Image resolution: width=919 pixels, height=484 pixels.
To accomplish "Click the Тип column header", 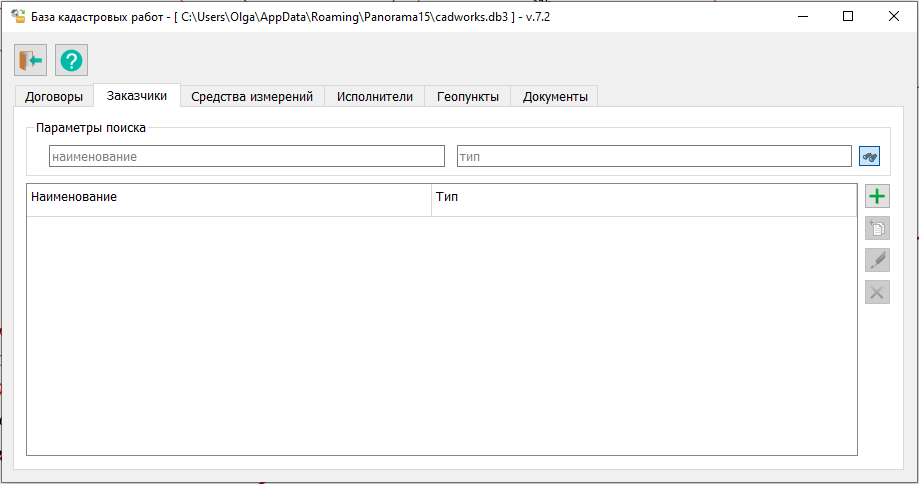I will click(x=643, y=198).
